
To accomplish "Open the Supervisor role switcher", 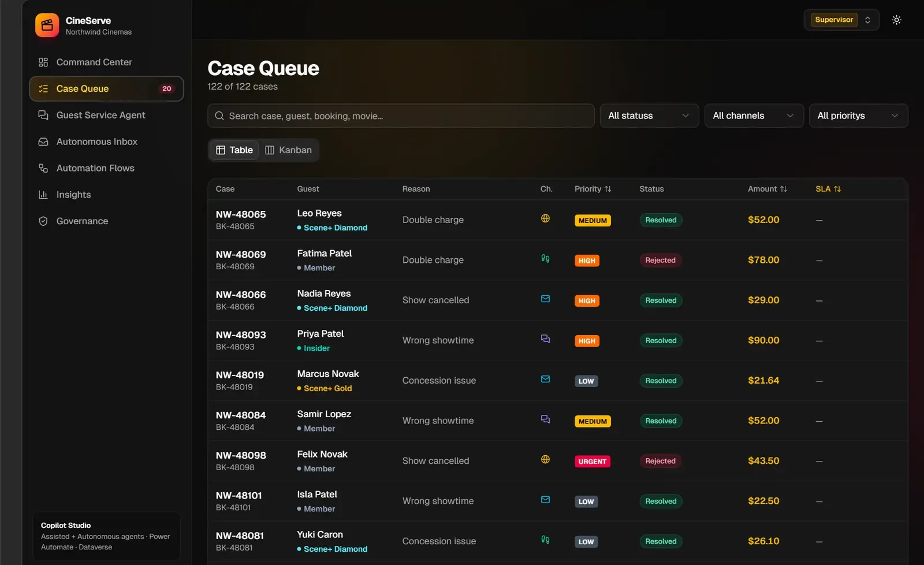I will [x=841, y=20].
